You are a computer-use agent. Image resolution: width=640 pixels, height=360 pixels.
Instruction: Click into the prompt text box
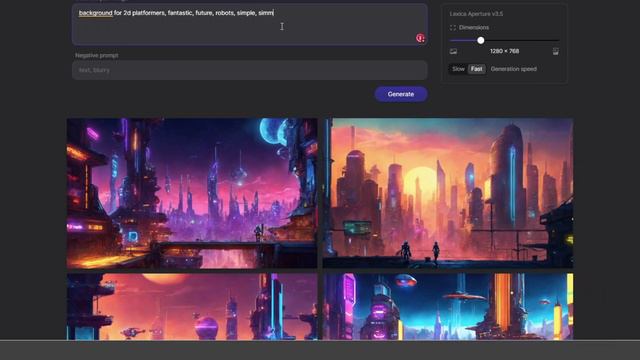coord(250,24)
